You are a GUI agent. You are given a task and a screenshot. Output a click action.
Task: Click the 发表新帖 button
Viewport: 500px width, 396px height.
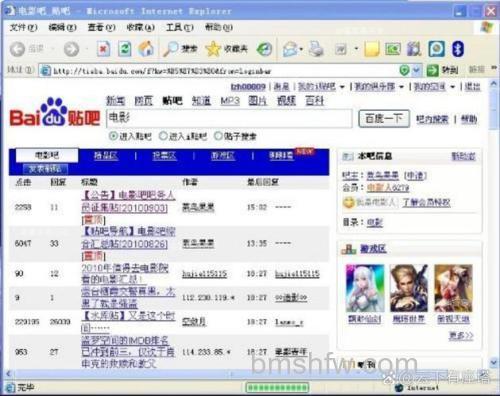click(45, 169)
